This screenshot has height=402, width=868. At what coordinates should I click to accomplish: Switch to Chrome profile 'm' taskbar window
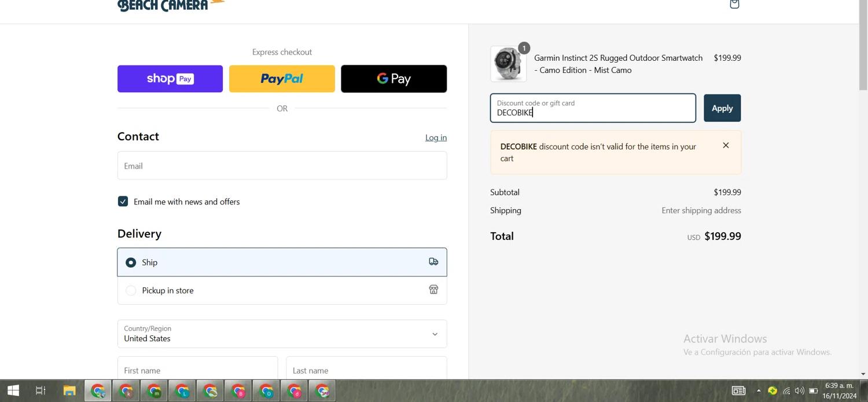155,391
